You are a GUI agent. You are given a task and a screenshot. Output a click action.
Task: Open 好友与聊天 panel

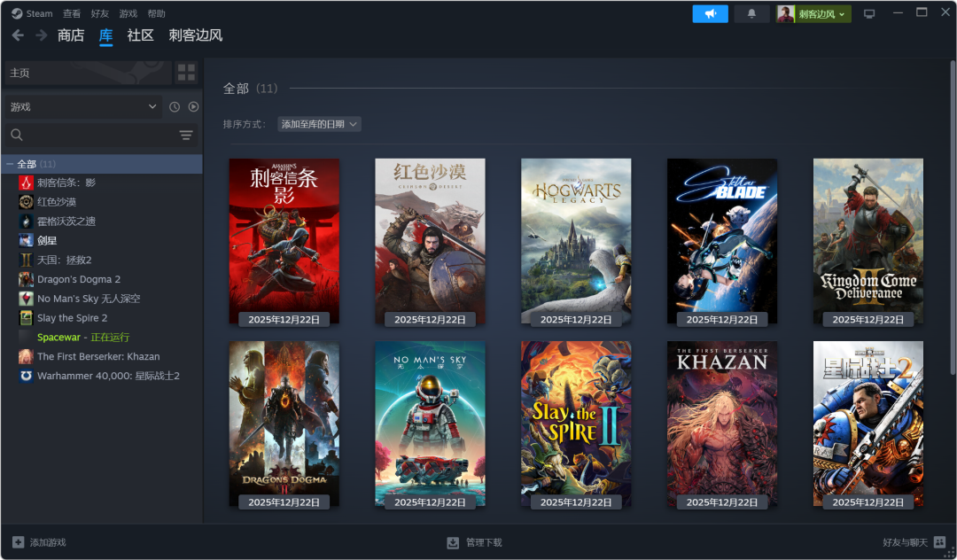tap(914, 542)
